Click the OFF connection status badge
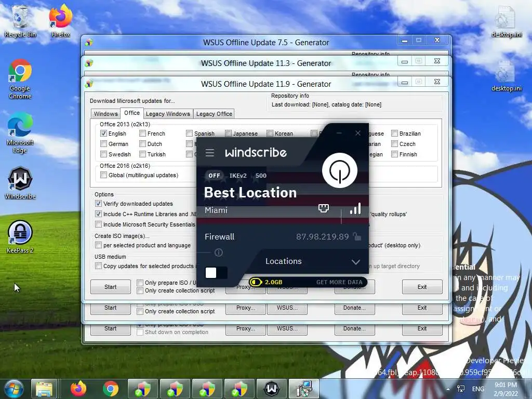532x399 pixels. tap(214, 176)
